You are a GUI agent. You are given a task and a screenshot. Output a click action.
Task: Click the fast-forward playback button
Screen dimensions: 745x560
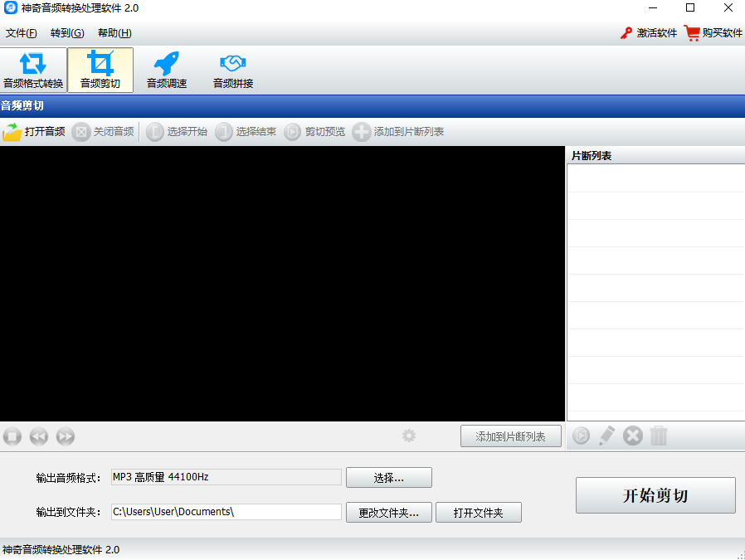click(x=66, y=436)
